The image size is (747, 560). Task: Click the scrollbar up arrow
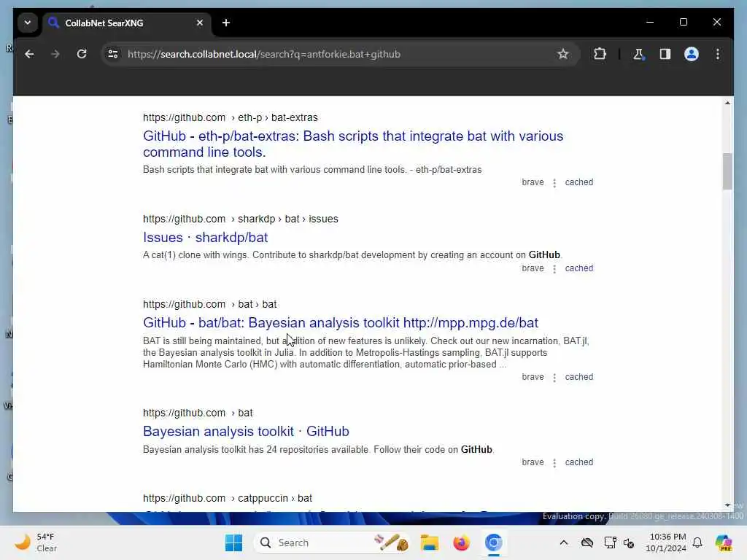tap(727, 103)
